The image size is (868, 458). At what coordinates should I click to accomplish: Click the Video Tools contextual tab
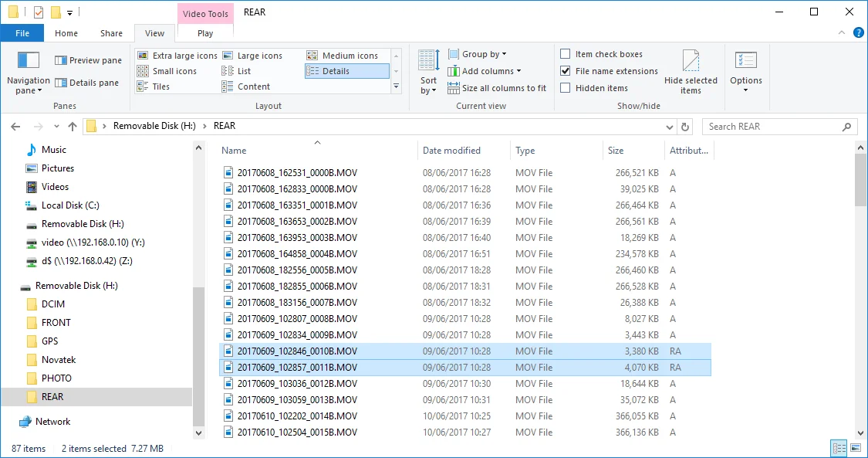(205, 14)
